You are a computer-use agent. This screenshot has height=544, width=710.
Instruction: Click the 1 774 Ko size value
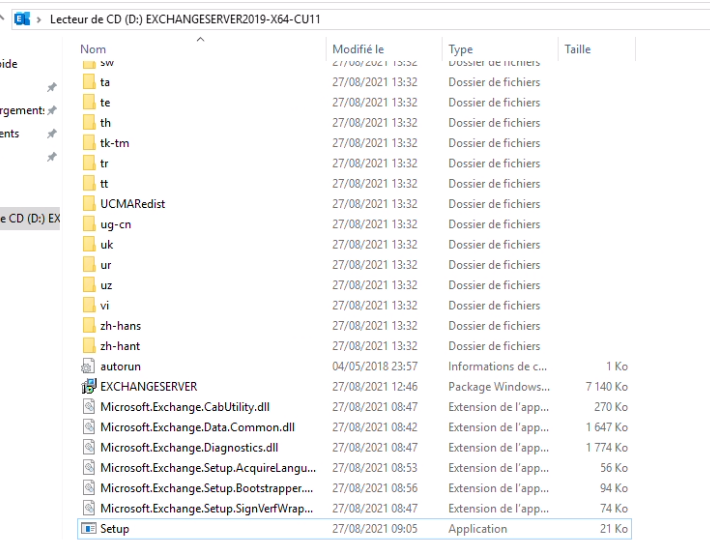(606, 448)
